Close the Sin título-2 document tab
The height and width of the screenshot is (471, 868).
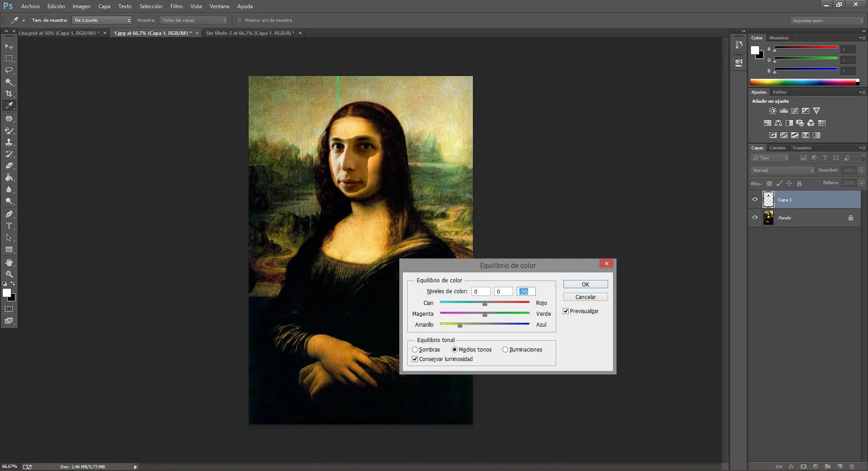(300, 33)
